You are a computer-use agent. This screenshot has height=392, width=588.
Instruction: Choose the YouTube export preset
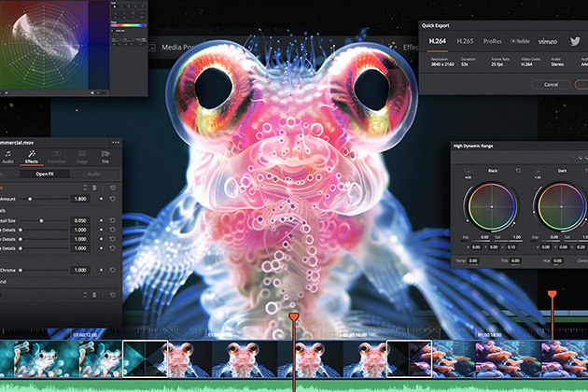(520, 41)
